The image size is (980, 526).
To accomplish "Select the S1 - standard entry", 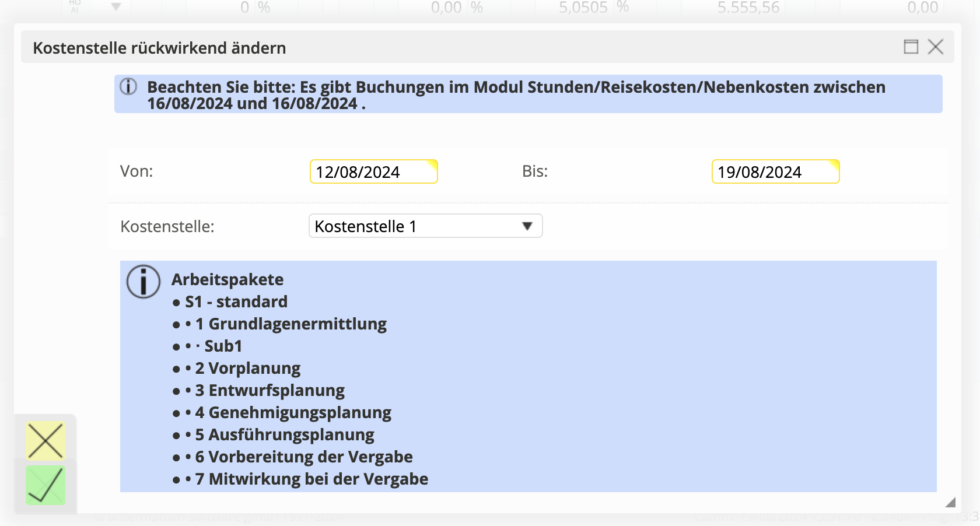I will pos(236,302).
